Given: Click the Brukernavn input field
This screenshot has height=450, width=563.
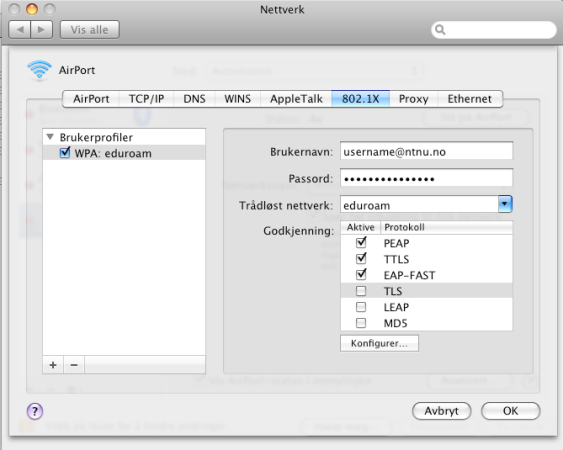Looking at the screenshot, I should 426,151.
